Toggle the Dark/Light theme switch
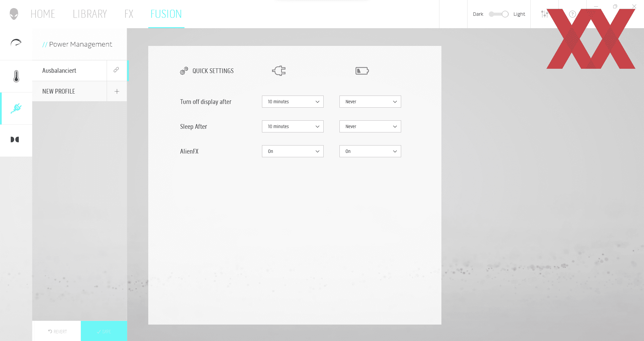The width and height of the screenshot is (644, 341). point(498,14)
